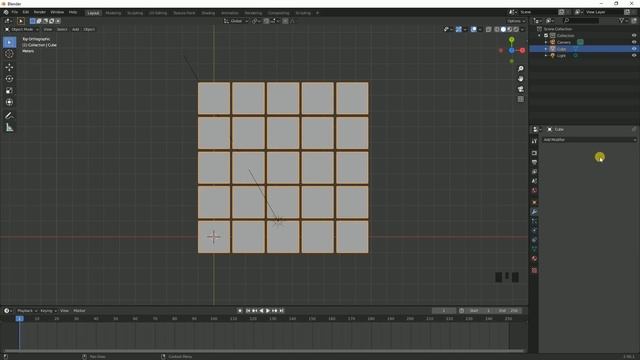Hide the Camera in the outliner
Viewport: 640px width, 360px height.
coord(634,42)
